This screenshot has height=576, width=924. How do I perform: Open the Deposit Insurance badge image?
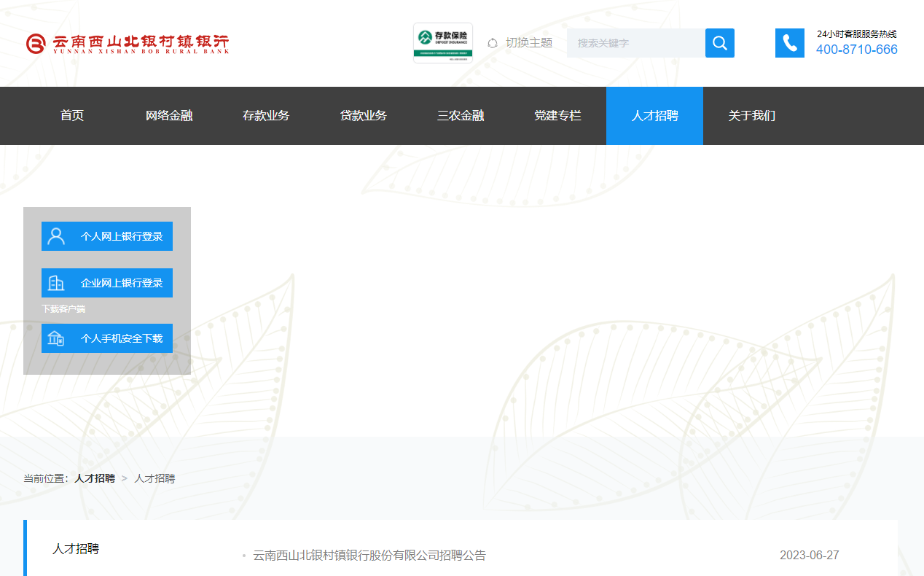pos(443,43)
